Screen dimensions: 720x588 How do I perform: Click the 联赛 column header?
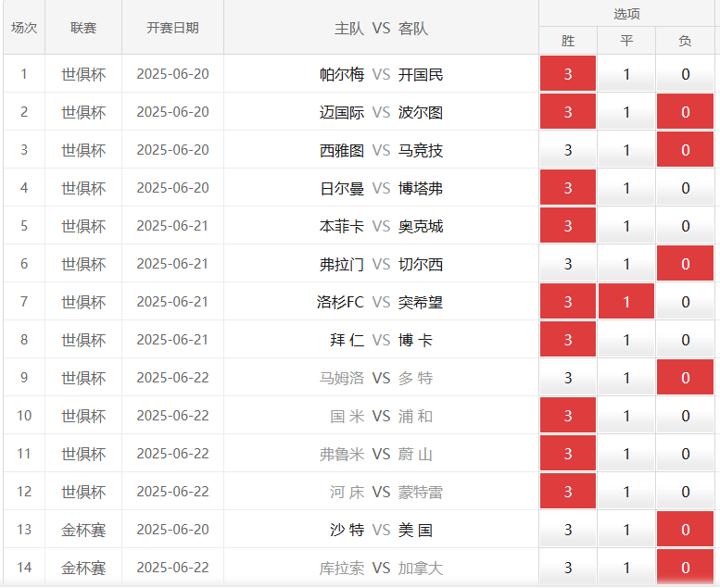coord(83,28)
